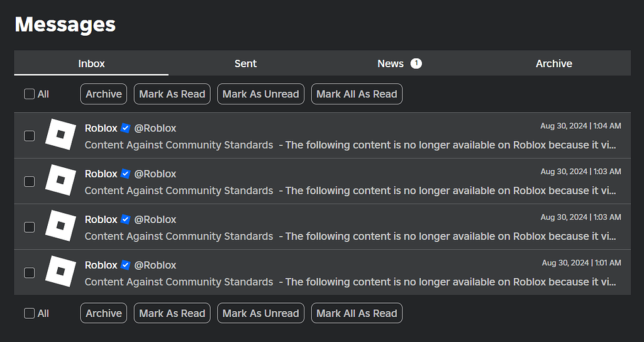Switch to the Sent tab

pyautogui.click(x=246, y=63)
